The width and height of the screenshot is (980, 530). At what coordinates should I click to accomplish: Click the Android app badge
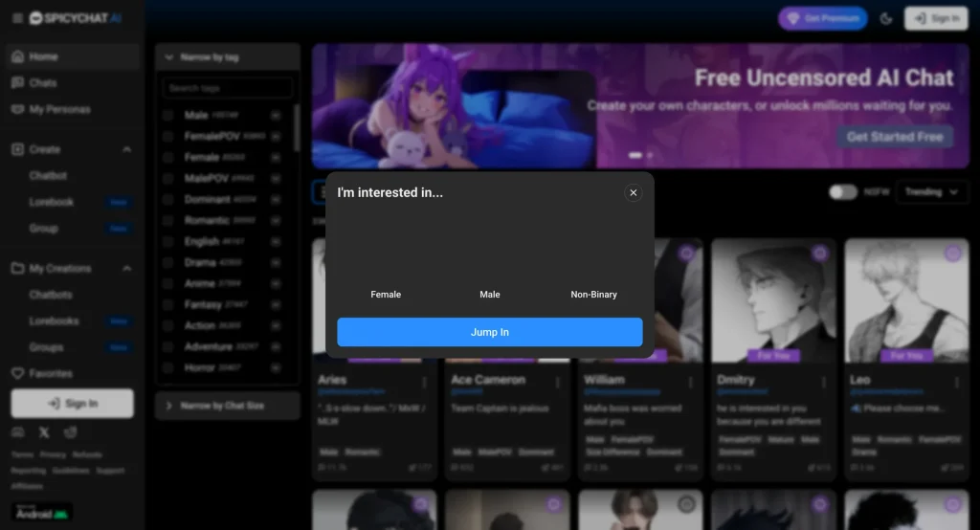(42, 513)
